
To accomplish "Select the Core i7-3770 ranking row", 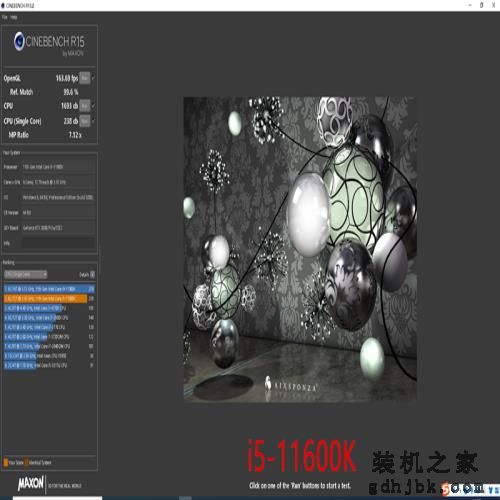I will coord(49,327).
